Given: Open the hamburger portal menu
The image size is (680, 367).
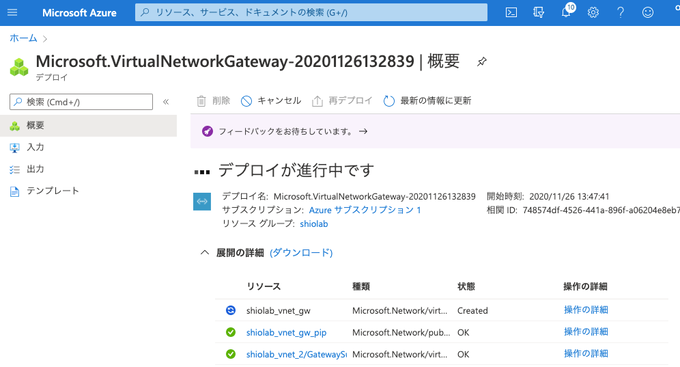Looking at the screenshot, I should (12, 13).
